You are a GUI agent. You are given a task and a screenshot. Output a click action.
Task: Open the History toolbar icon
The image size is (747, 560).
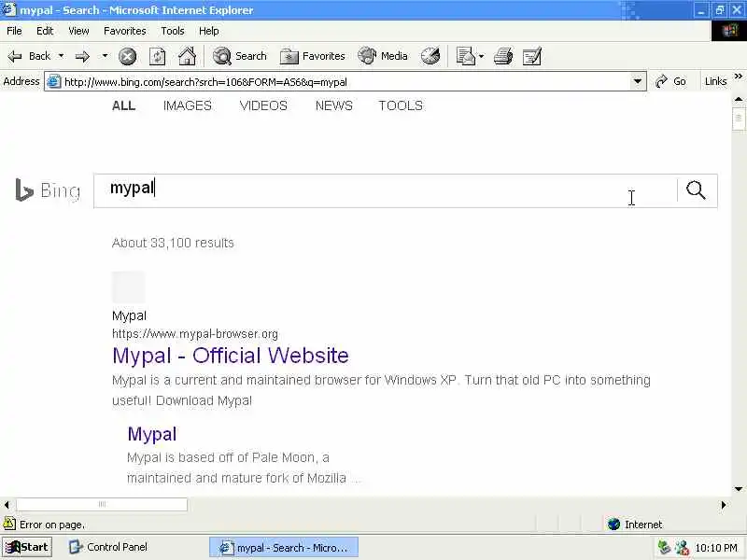click(430, 56)
